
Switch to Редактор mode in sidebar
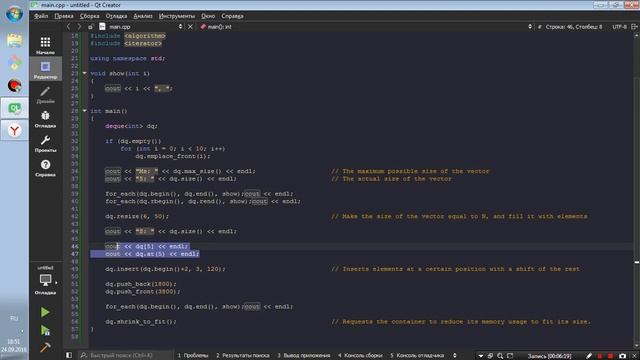45,69
